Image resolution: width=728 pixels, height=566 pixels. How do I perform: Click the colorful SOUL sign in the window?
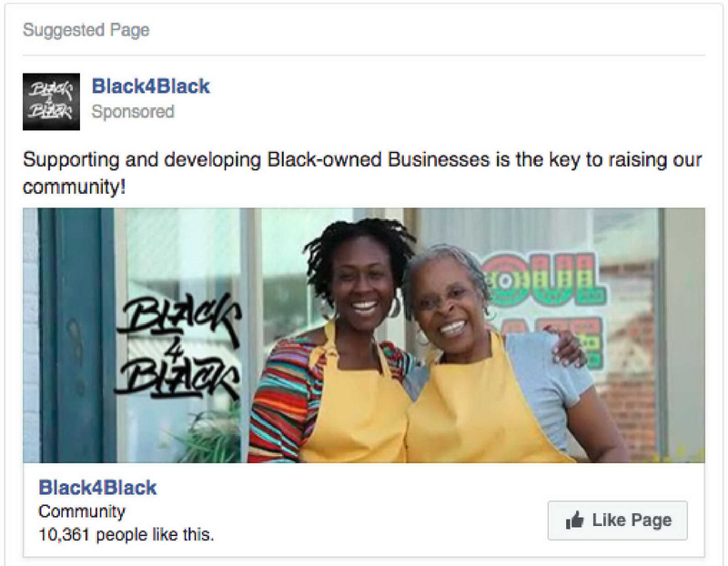[545, 278]
